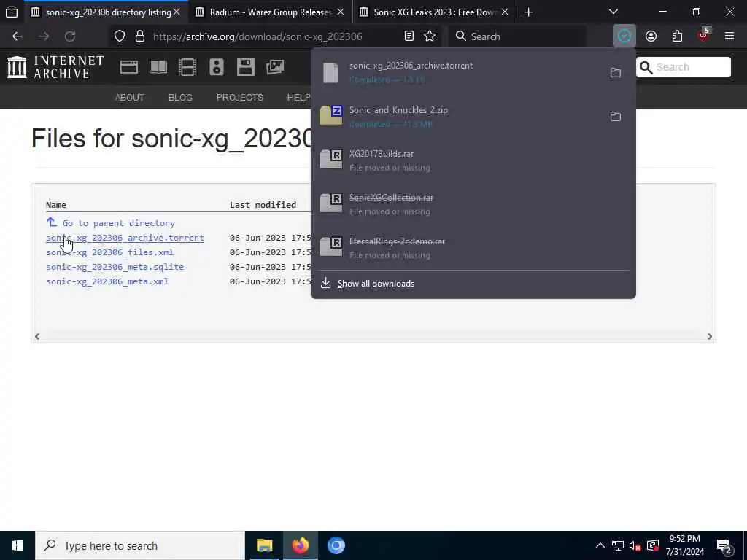This screenshot has height=560, width=747.
Task: Open a new tab with plus button
Action: (528, 12)
